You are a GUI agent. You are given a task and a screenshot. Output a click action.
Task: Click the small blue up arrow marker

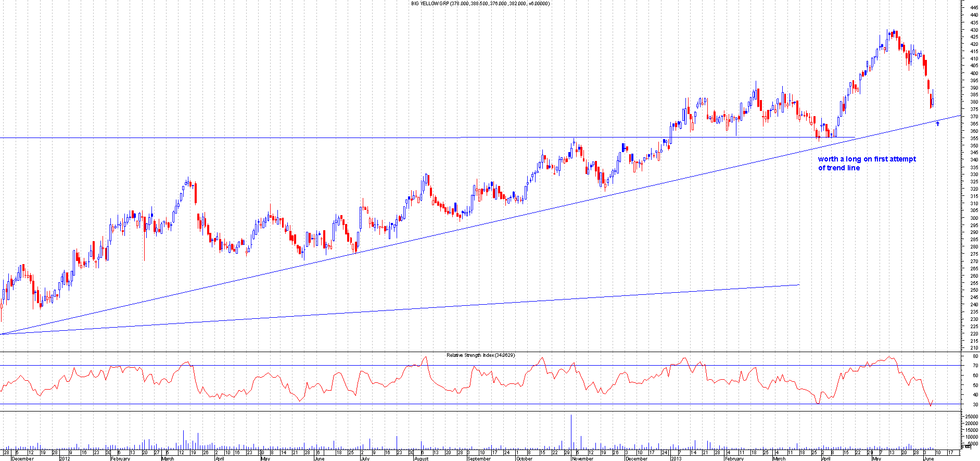(x=938, y=123)
